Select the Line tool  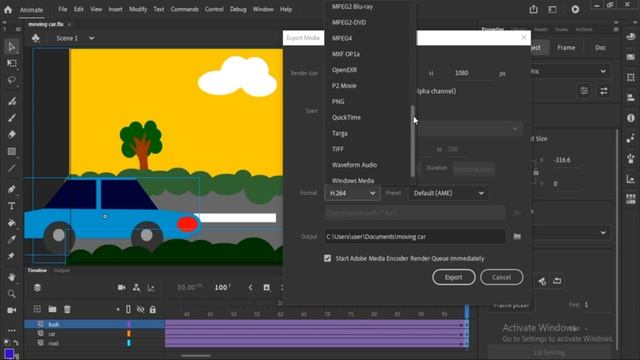[x=11, y=168]
